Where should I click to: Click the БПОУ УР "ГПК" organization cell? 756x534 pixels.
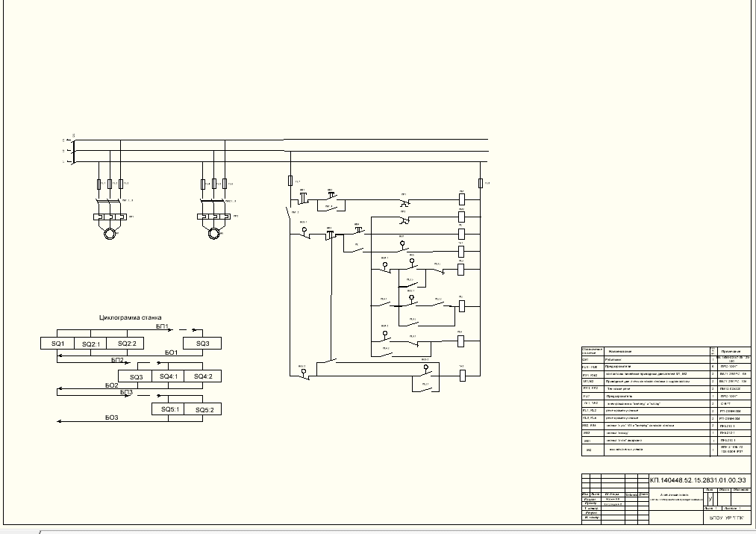[x=727, y=518]
